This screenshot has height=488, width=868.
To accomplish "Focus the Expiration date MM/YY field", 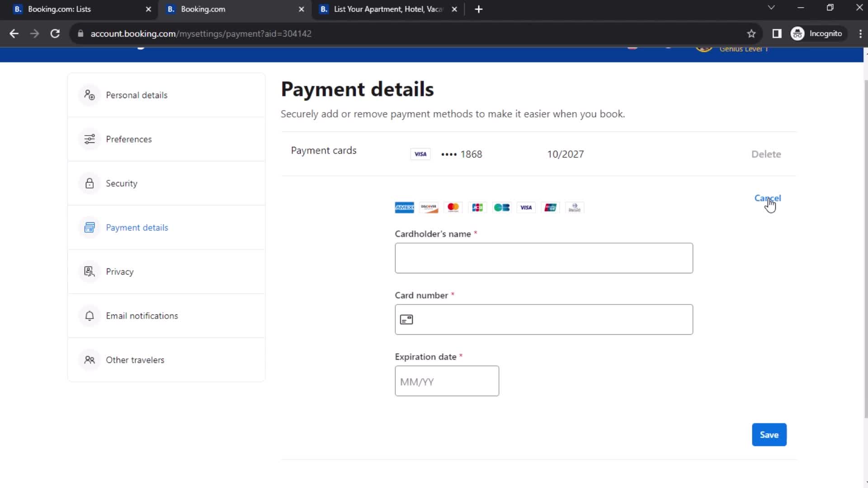I will tap(447, 381).
